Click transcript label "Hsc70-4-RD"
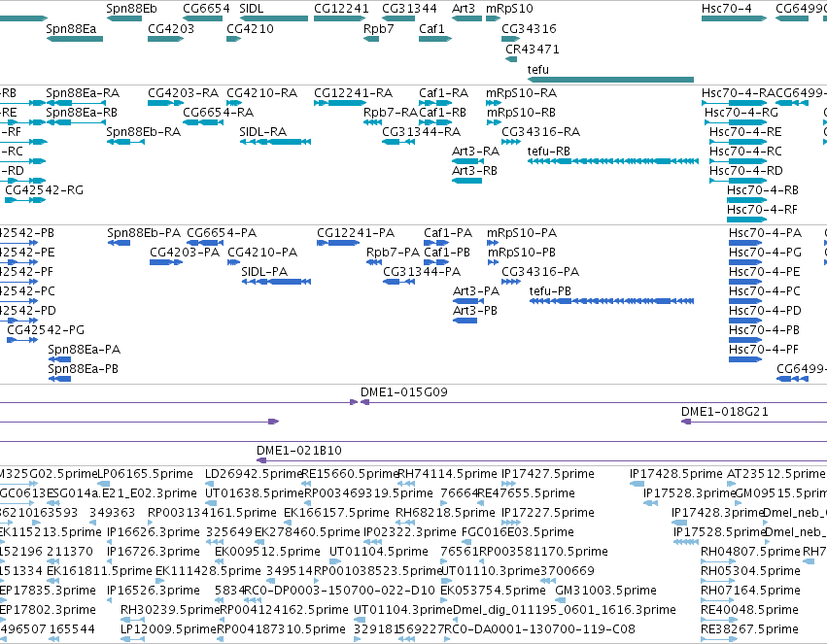Viewport: 827px width, 644px height. (746, 171)
